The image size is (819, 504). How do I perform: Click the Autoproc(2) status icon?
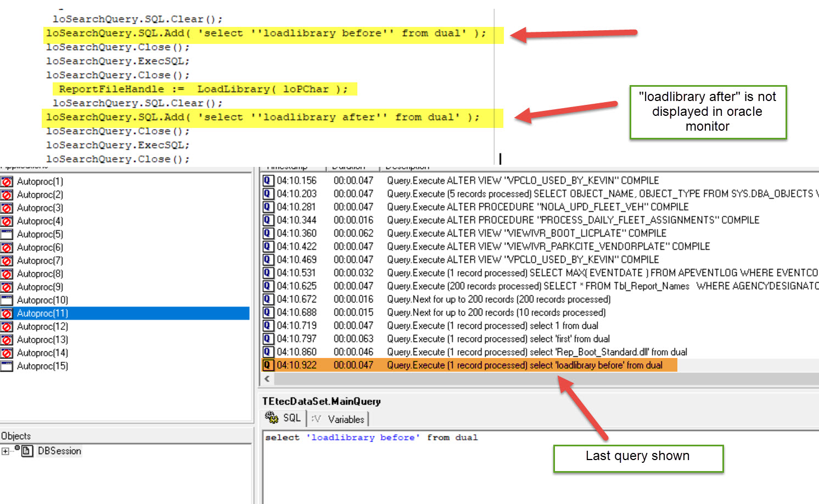(7, 194)
